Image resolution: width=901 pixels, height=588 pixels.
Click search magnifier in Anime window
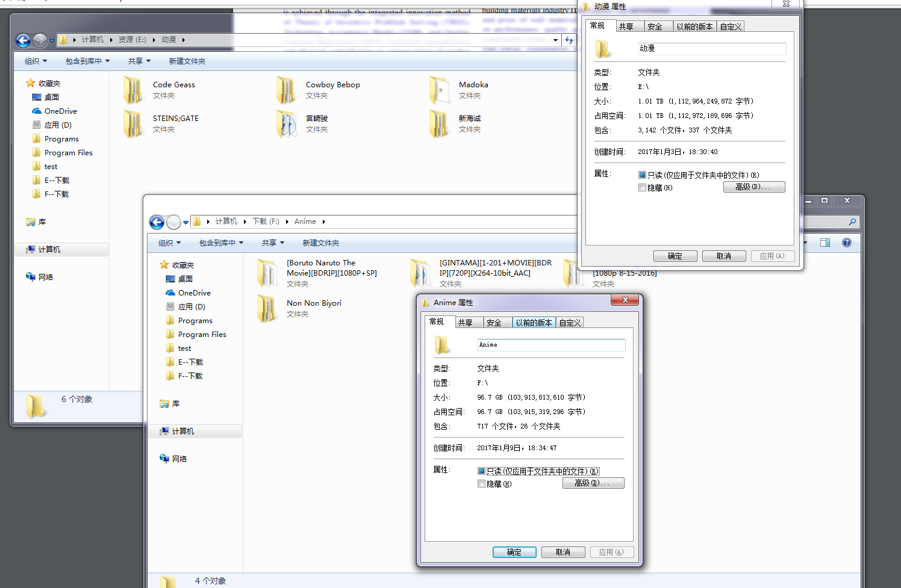pos(852,222)
